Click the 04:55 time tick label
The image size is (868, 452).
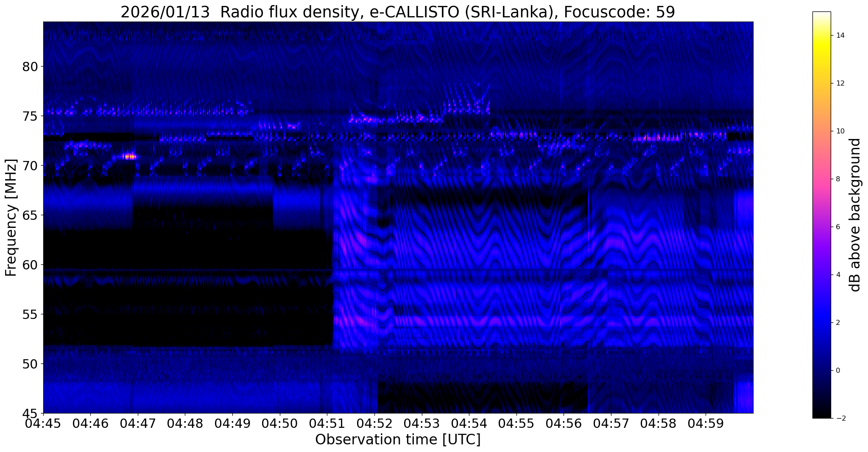(x=517, y=423)
